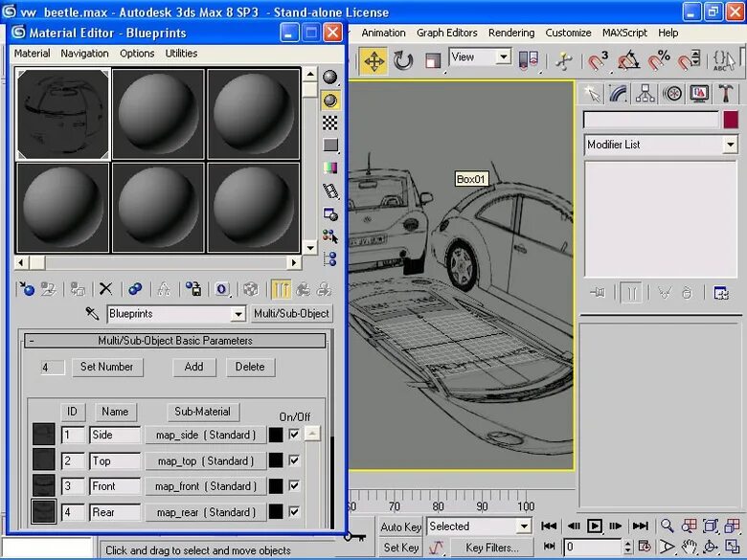The height and width of the screenshot is (560, 747).
Task: Select the first material sample slot
Action: (63, 114)
